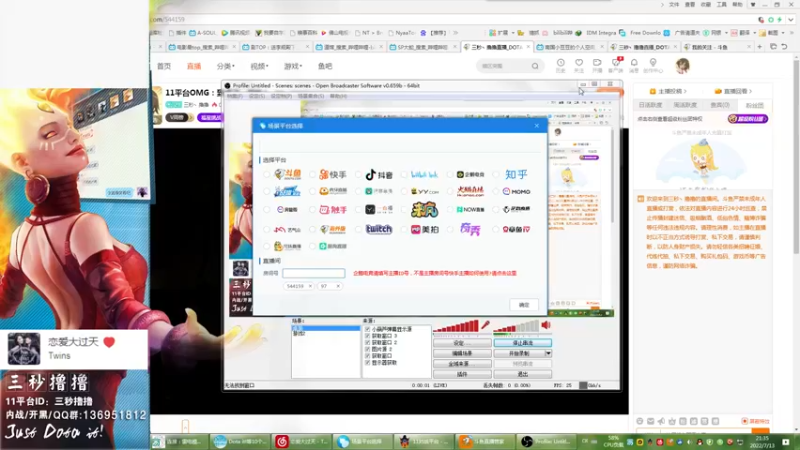This screenshot has width=800, height=450.
Task: Expand the 直播回看 link in right panel
Action: (734, 91)
